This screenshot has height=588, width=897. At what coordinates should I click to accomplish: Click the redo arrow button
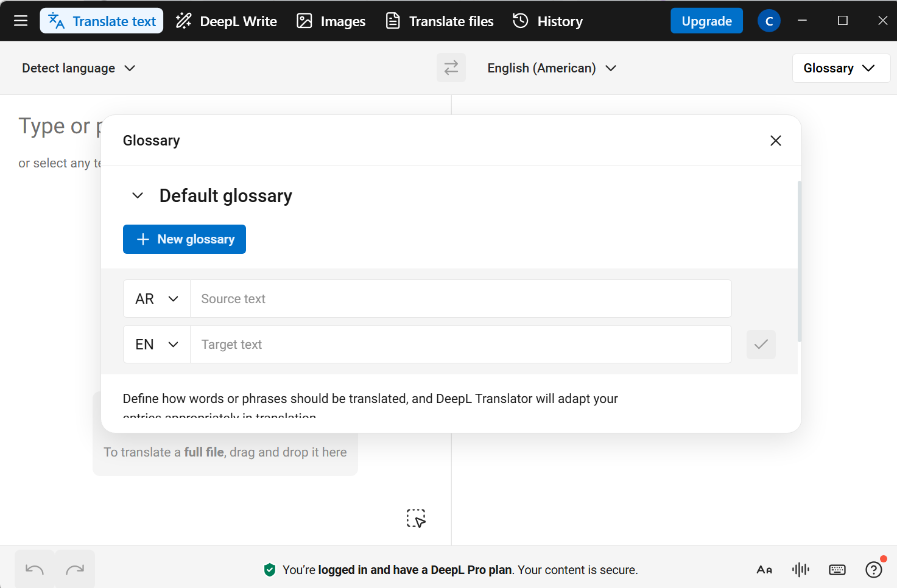(75, 570)
